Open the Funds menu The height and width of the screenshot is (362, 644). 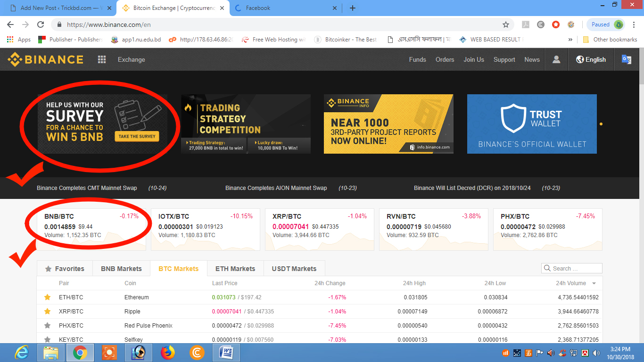point(418,59)
